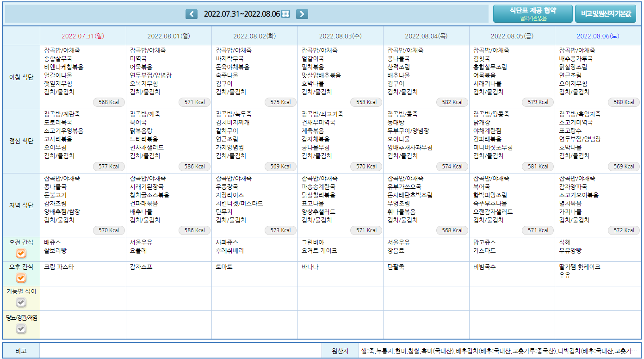The width and height of the screenshot is (644, 359).
Task: Click the 자장라이스 dinner item
Action: point(230,195)
